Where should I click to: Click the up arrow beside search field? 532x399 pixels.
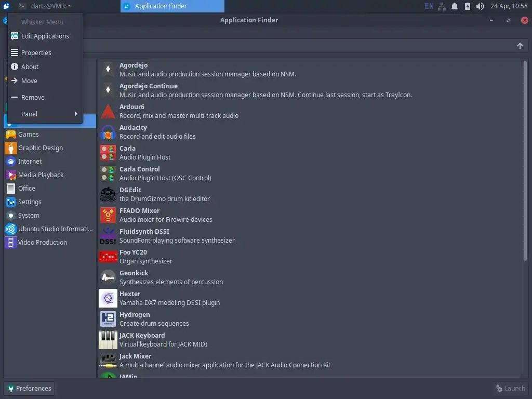click(520, 46)
